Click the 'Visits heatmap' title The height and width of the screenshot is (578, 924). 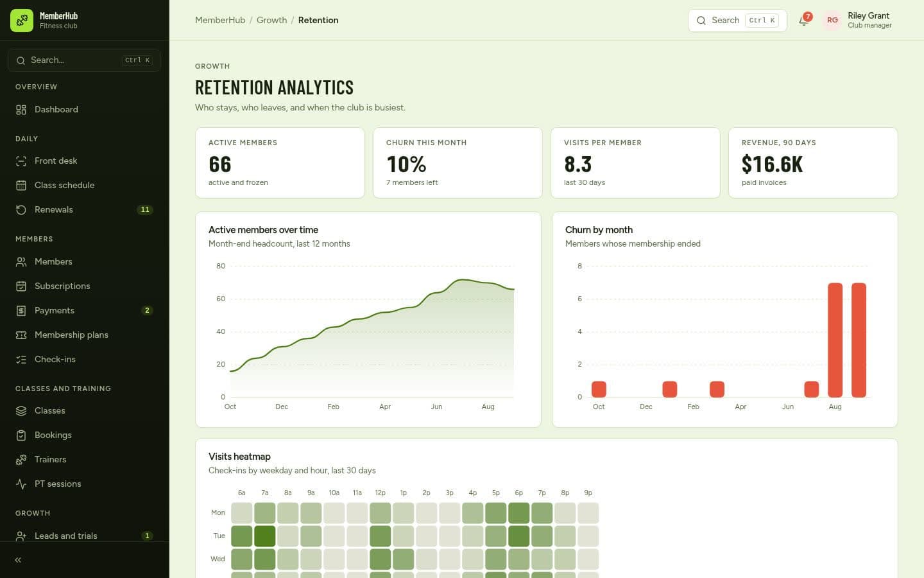pyautogui.click(x=239, y=457)
